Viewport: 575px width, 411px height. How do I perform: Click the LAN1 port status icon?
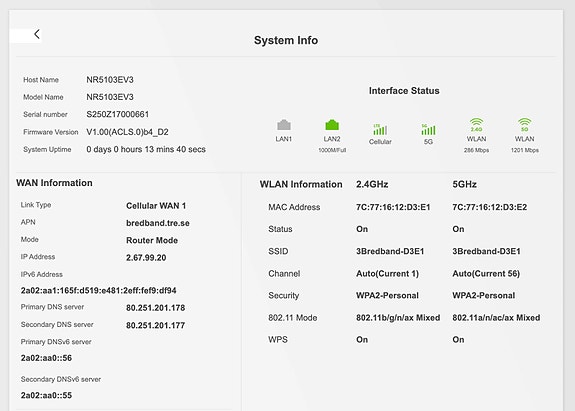coord(284,125)
